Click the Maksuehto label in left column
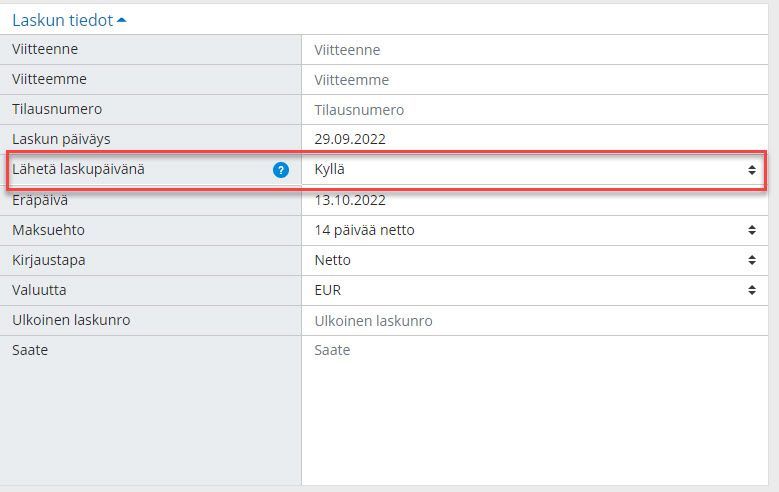The image size is (779, 492). [48, 230]
